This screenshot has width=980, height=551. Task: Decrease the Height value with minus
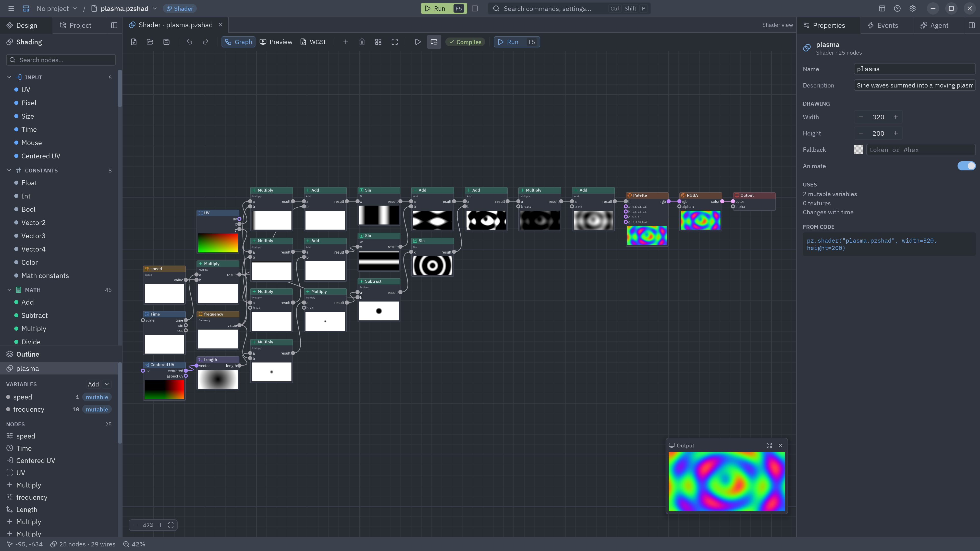pyautogui.click(x=861, y=133)
